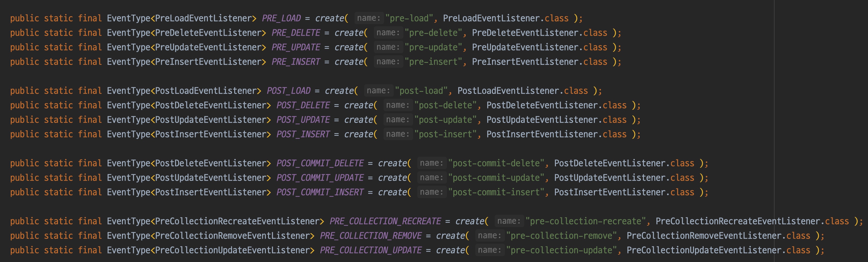The width and height of the screenshot is (868, 262).
Task: Click the POST_DELETE constant name
Action: (303, 105)
